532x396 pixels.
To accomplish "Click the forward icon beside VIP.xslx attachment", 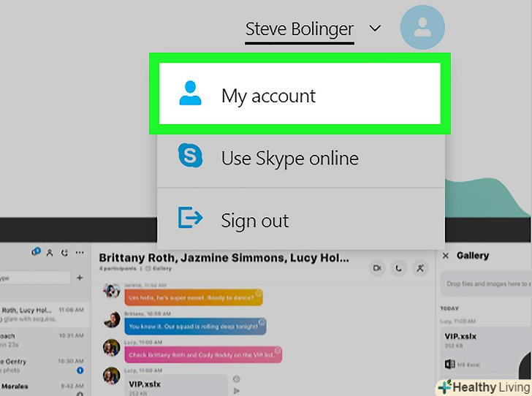I will coord(237,391).
